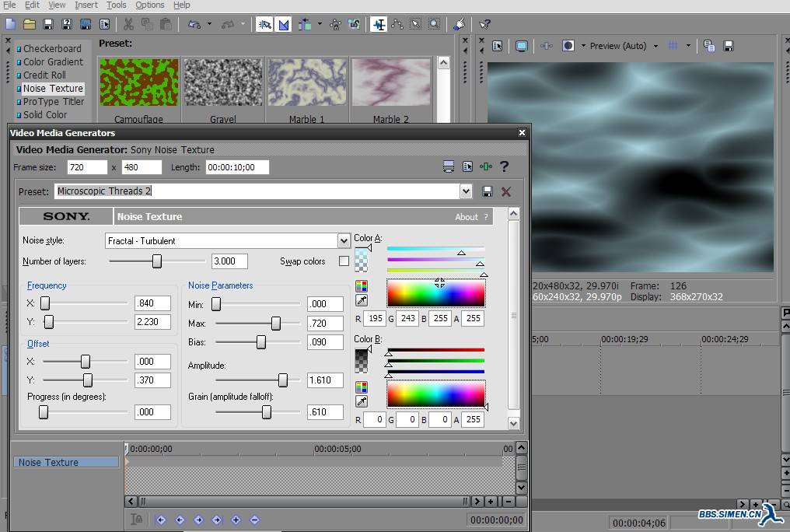Click the About link in plug-in header
Viewport: 790px width, 532px height.
466,217
